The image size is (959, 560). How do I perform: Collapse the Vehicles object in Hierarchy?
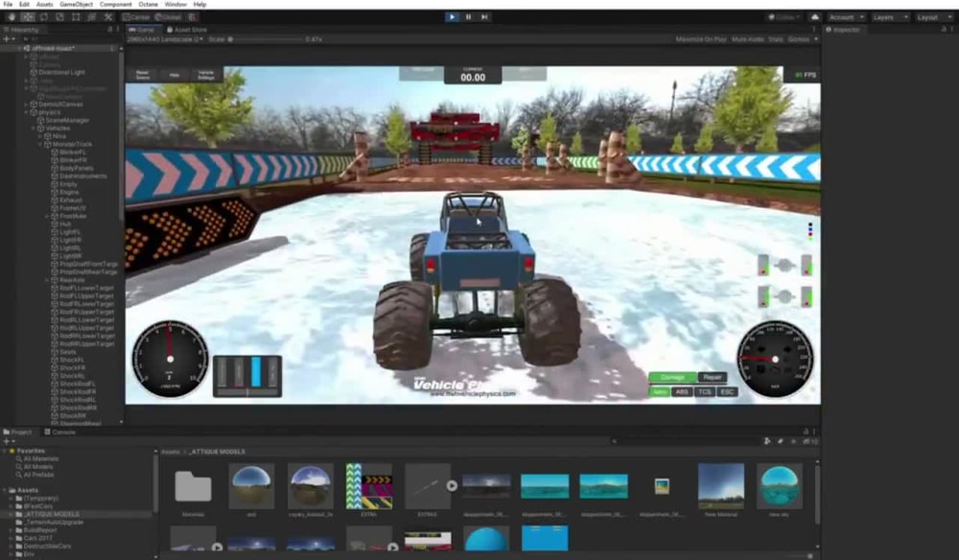(x=34, y=128)
